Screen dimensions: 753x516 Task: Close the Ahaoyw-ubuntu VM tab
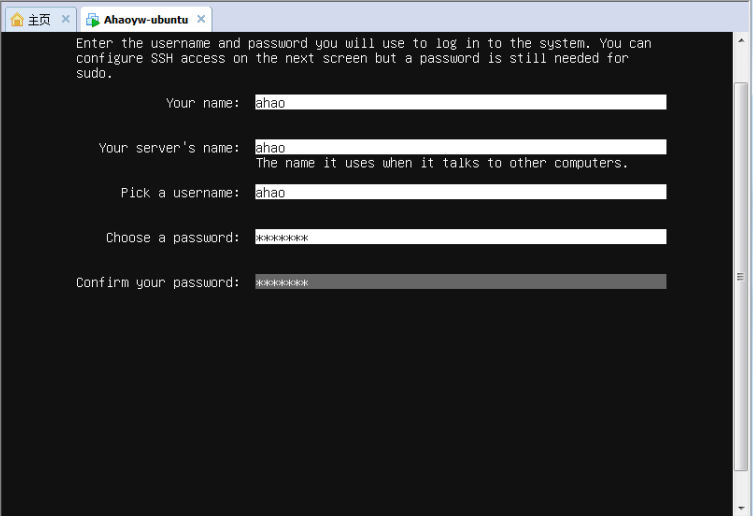click(x=201, y=19)
